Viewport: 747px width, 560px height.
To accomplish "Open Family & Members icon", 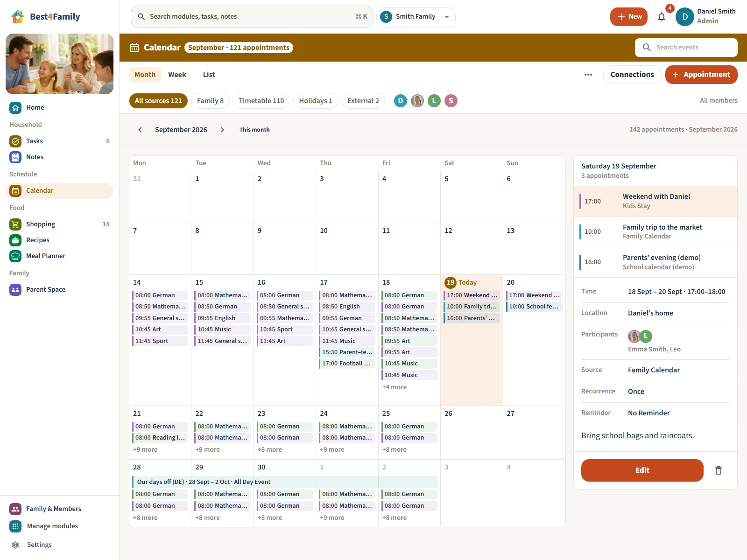I will coord(15,509).
